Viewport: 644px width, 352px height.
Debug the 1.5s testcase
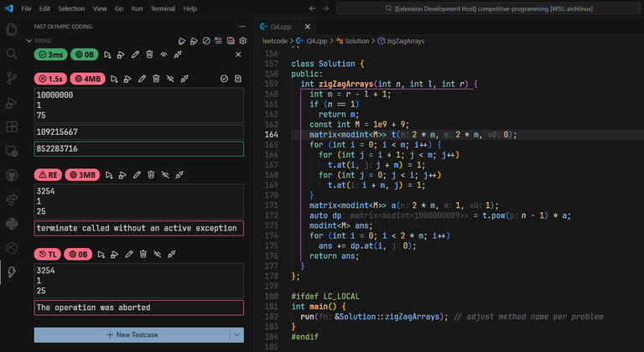point(127,79)
